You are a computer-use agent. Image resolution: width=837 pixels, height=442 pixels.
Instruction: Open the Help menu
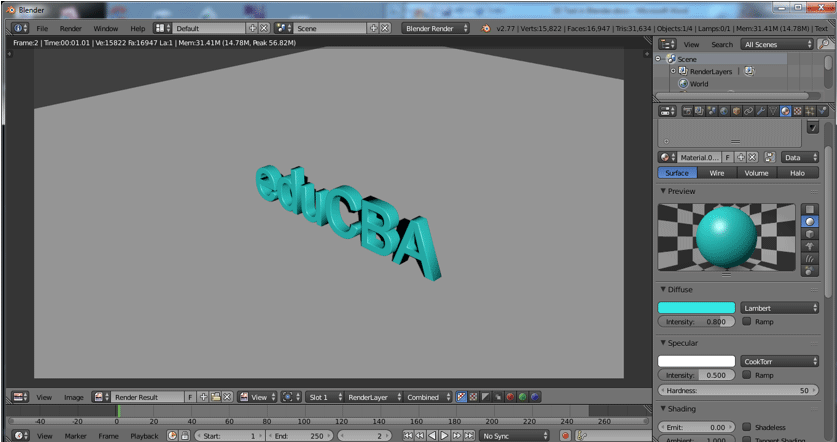(x=138, y=28)
